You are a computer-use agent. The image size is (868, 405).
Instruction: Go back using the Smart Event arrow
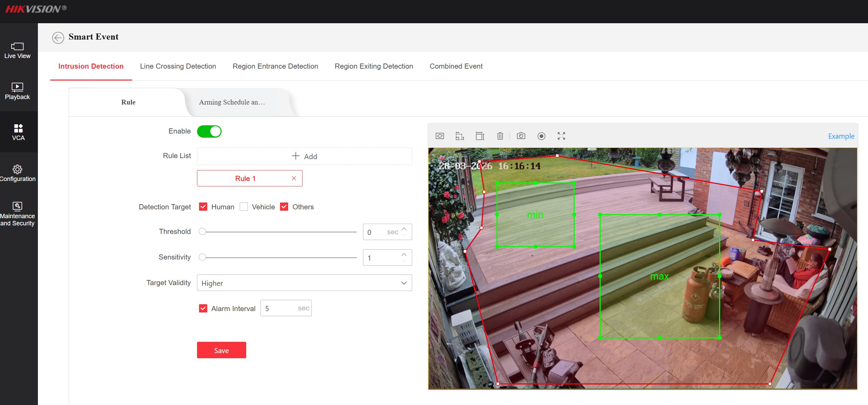click(x=58, y=37)
